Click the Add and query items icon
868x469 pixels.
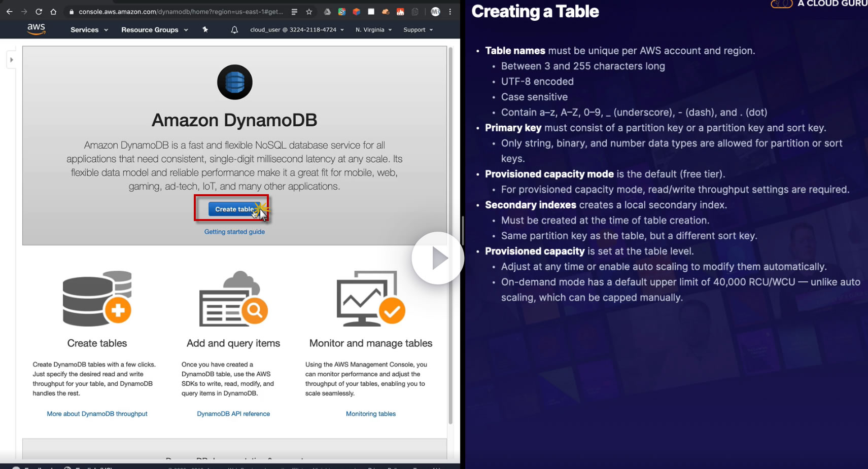coord(233,298)
